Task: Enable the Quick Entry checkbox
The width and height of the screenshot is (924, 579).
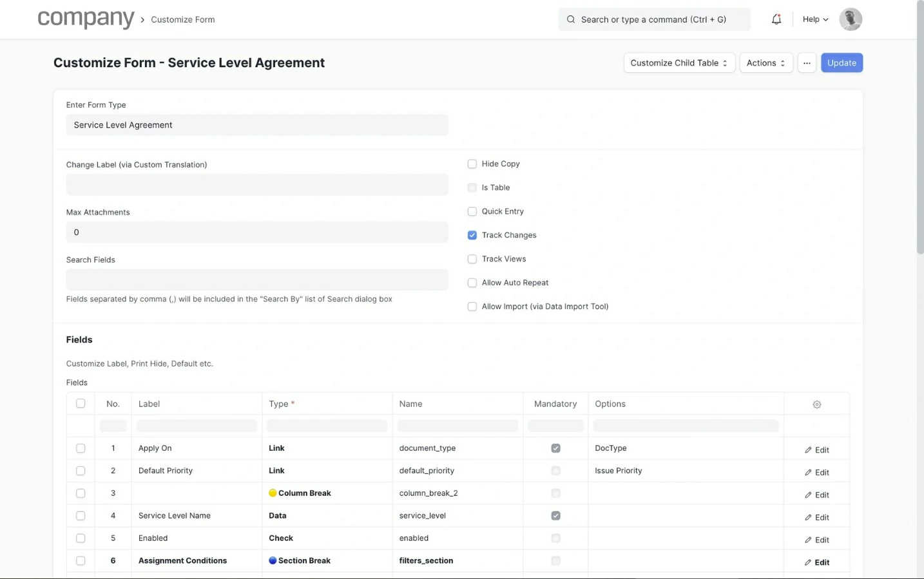Action: tap(472, 211)
